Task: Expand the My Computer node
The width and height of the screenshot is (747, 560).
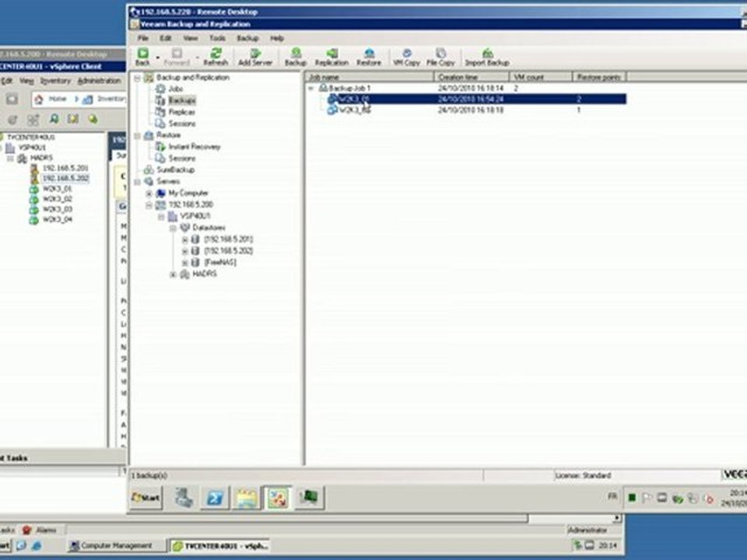Action: pyautogui.click(x=149, y=194)
